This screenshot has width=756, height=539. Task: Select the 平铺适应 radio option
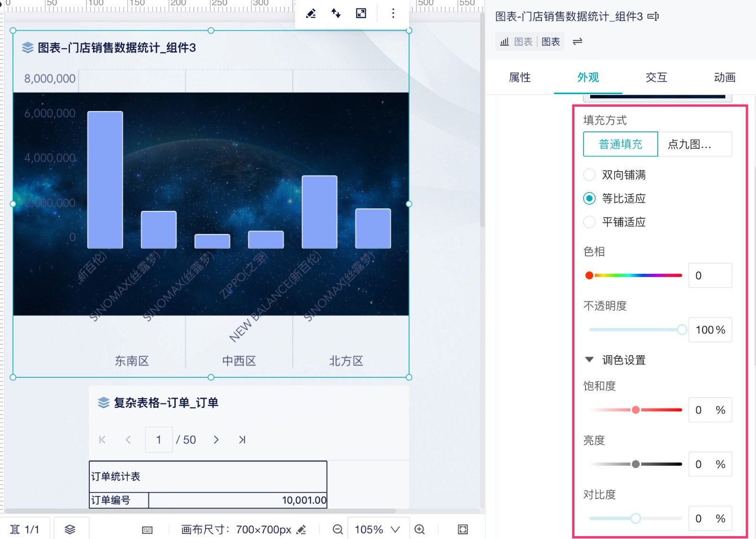tap(589, 222)
